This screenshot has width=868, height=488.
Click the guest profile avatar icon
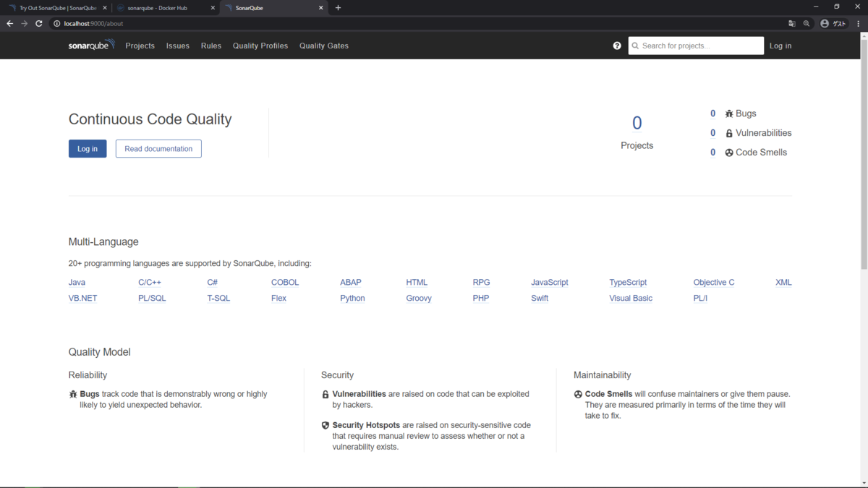825,23
